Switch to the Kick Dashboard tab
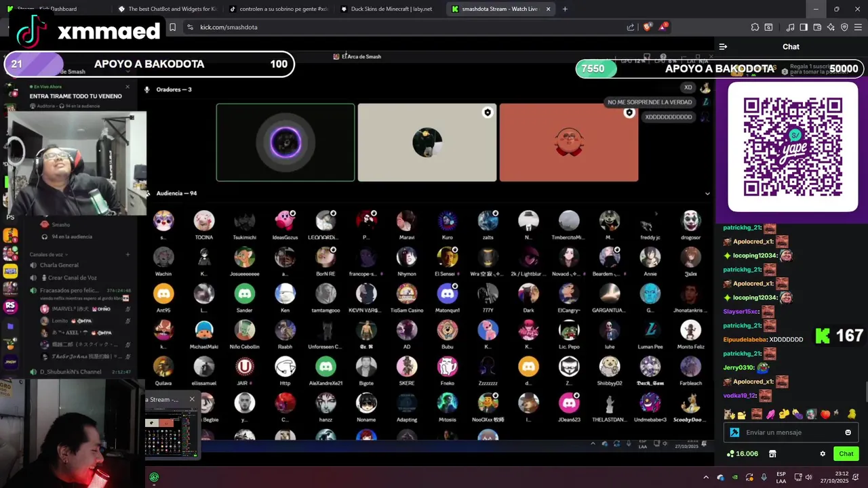This screenshot has width=868, height=488. [58, 9]
